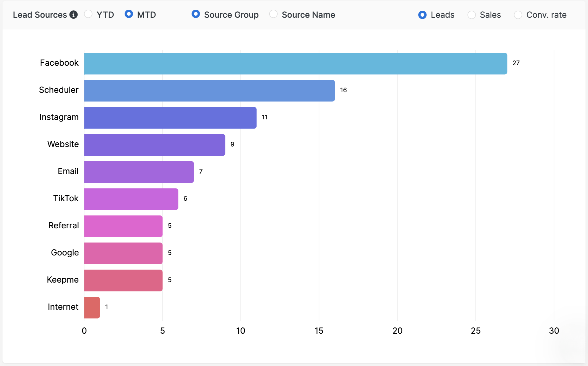The width and height of the screenshot is (588, 366).
Task: Click the Instagram leads bar
Action: pyautogui.click(x=170, y=118)
